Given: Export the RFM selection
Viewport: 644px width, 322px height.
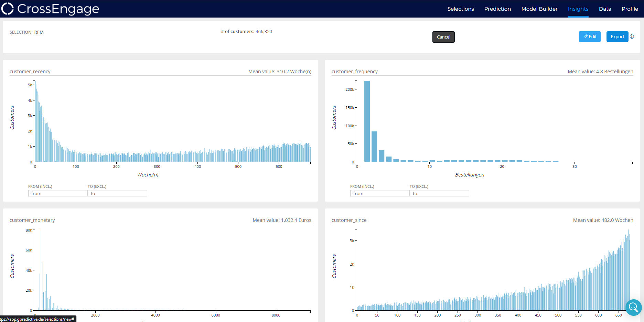Looking at the screenshot, I should (x=617, y=37).
